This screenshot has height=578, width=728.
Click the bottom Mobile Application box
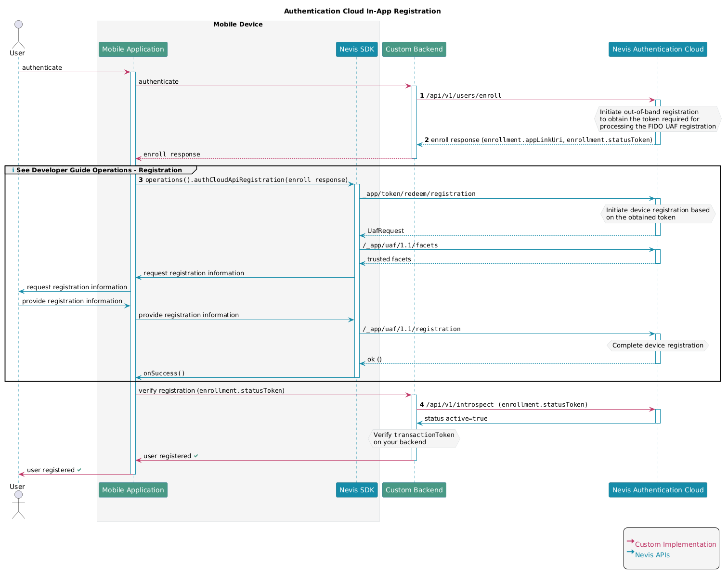tap(133, 490)
